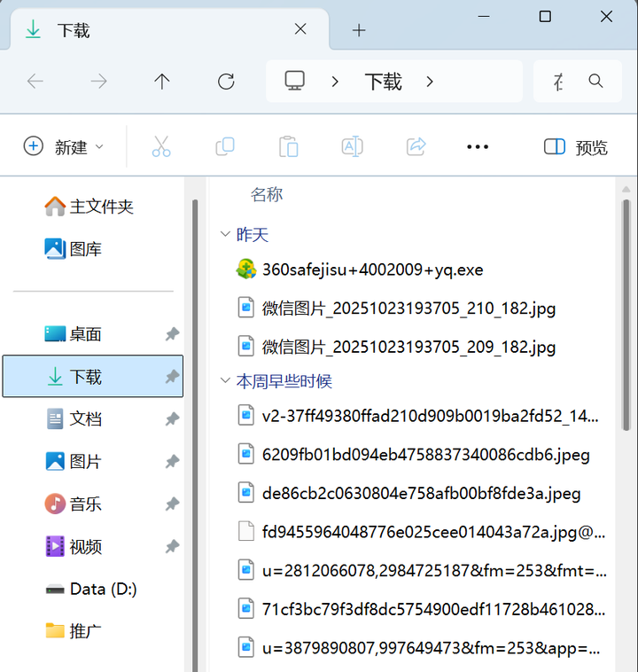
Task: Collapse the 昨天 group
Action: click(x=225, y=234)
